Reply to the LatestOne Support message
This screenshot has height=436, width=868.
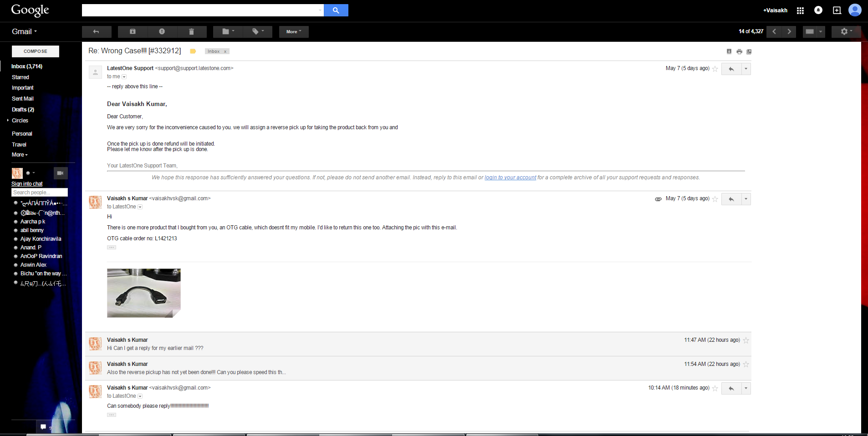[x=731, y=69]
